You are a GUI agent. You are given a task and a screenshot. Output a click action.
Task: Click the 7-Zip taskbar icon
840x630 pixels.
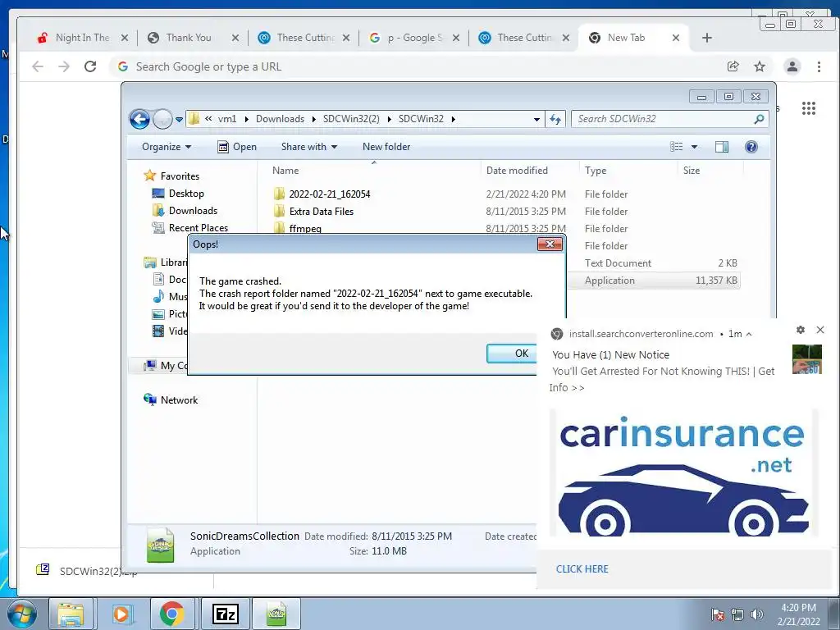(225, 614)
